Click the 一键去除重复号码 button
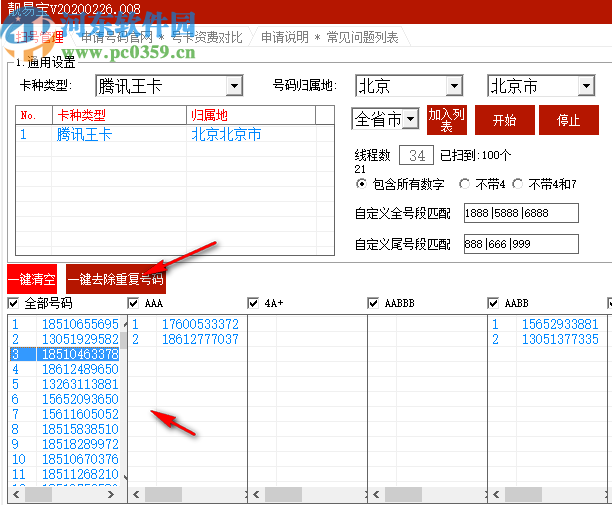Viewport: 612px width, 505px height. click(116, 279)
